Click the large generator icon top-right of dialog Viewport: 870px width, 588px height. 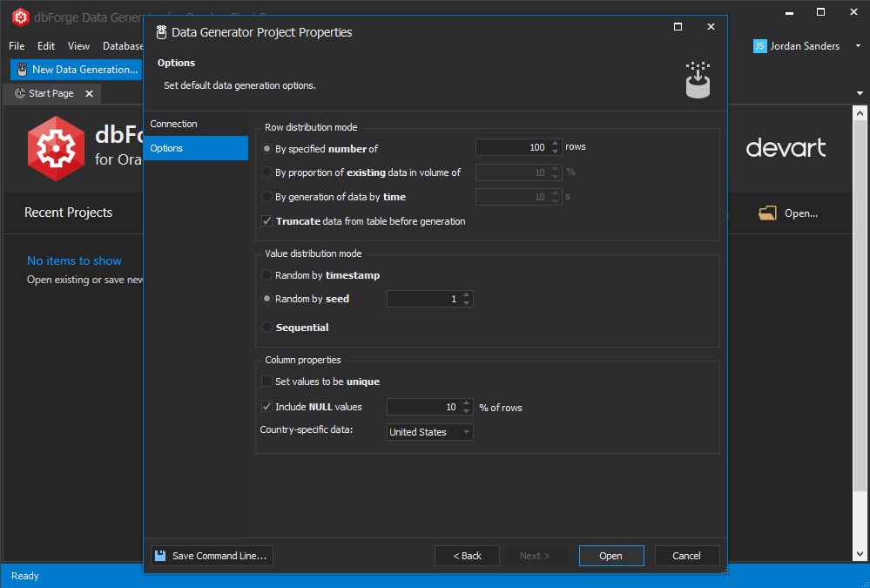(698, 79)
